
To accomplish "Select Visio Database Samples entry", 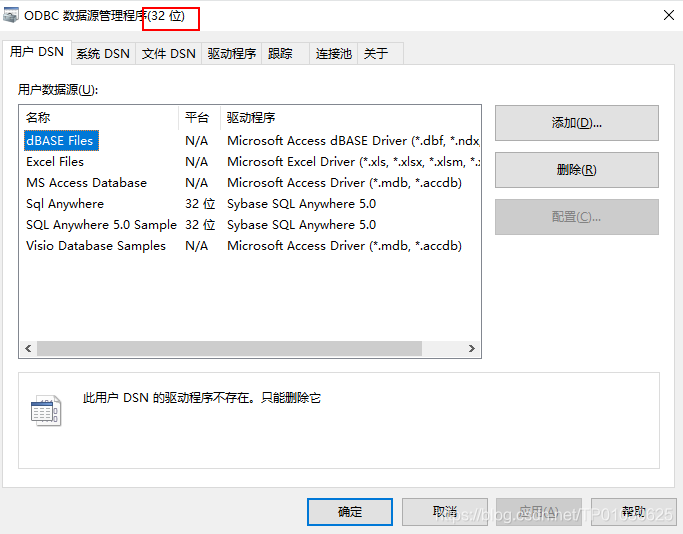I will click(96, 246).
